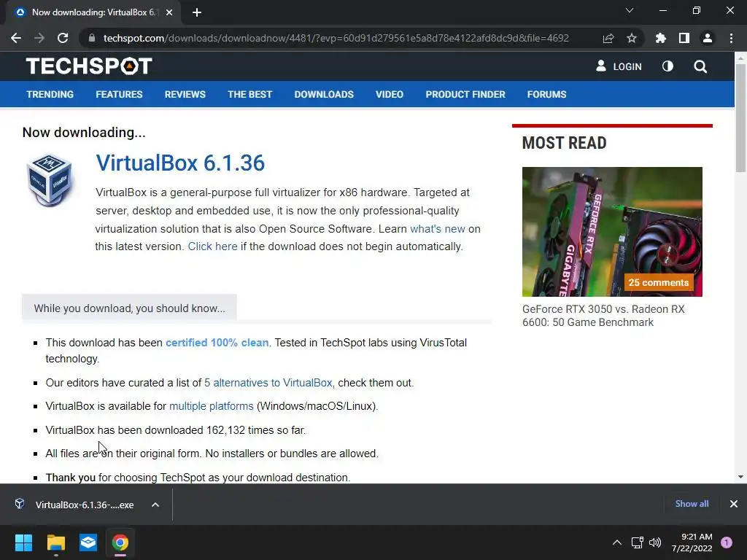View site security padlock info
The height and width of the screenshot is (560, 747).
click(x=92, y=38)
